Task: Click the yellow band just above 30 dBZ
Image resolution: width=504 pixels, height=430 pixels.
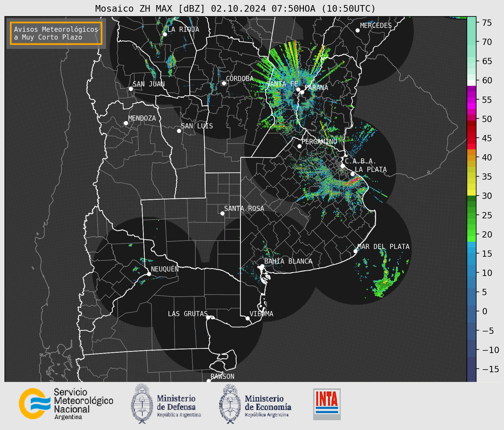Action: pos(471,193)
